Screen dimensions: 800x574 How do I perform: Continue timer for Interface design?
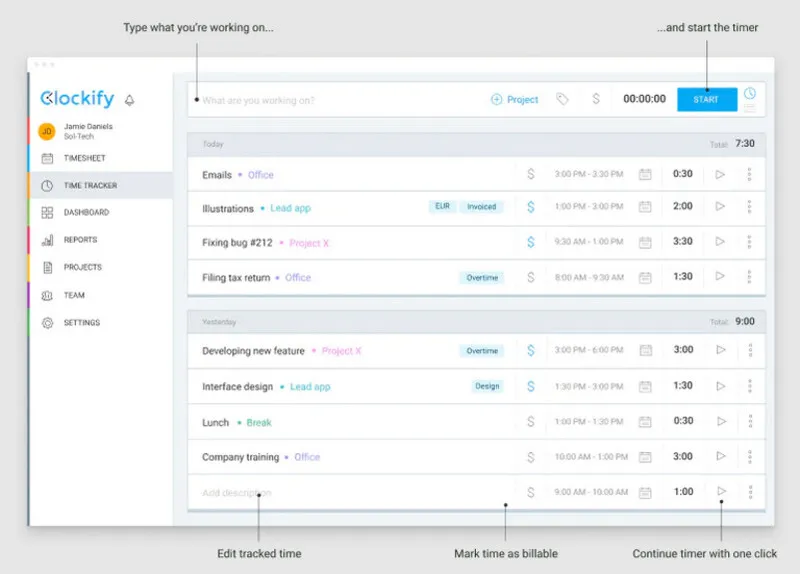pyautogui.click(x=721, y=386)
